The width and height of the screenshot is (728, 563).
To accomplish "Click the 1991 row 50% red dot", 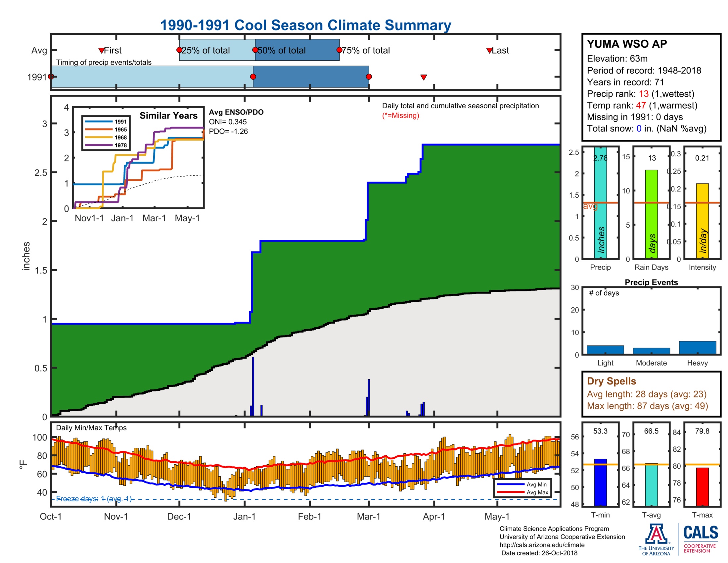I will 253,77.
